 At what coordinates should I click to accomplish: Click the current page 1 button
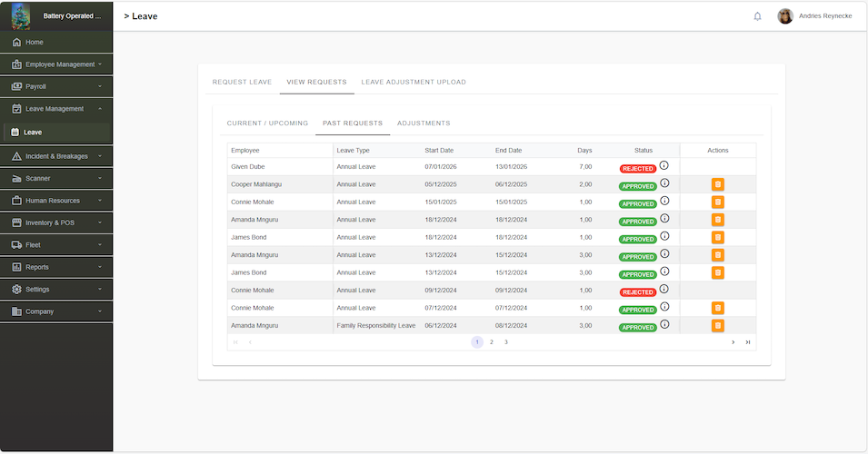(x=477, y=342)
